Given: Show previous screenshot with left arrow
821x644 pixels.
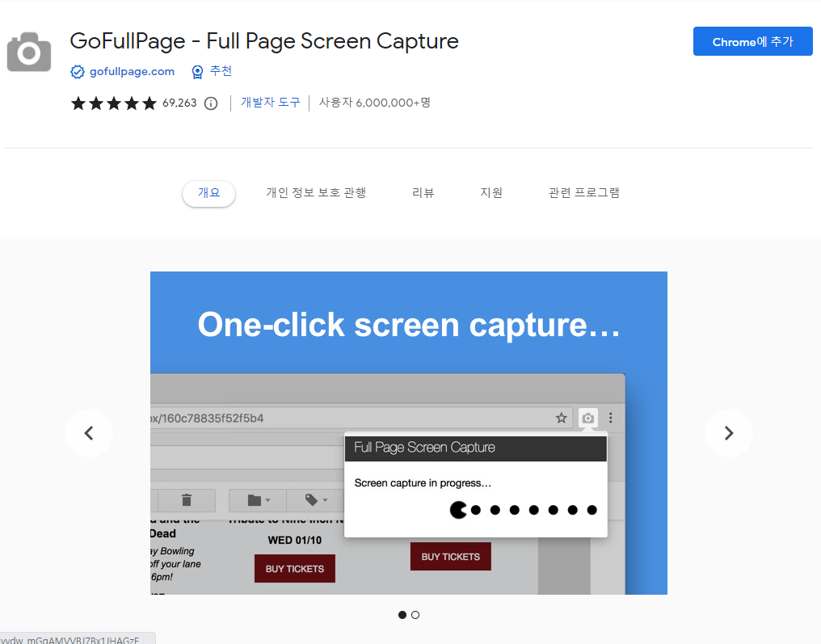Looking at the screenshot, I should coord(89,433).
